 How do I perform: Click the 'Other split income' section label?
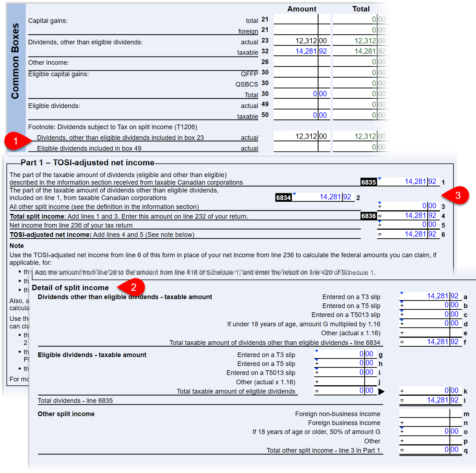(66, 414)
